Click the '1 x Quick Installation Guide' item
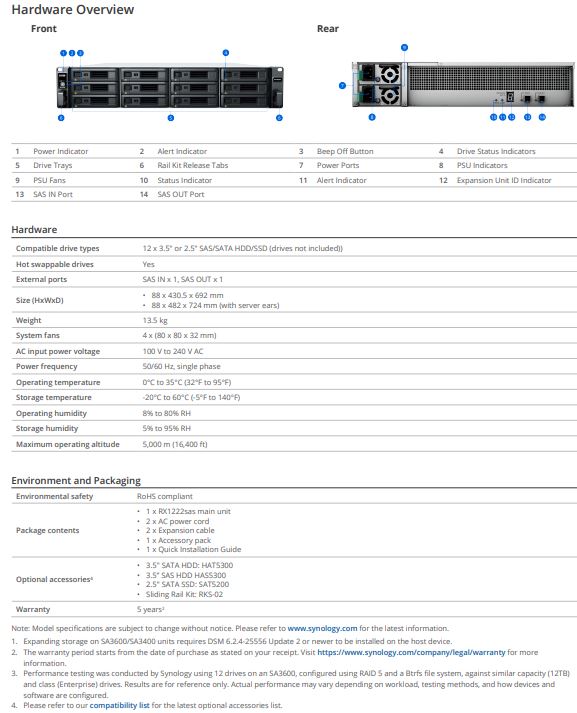The image size is (577, 713). [193, 549]
